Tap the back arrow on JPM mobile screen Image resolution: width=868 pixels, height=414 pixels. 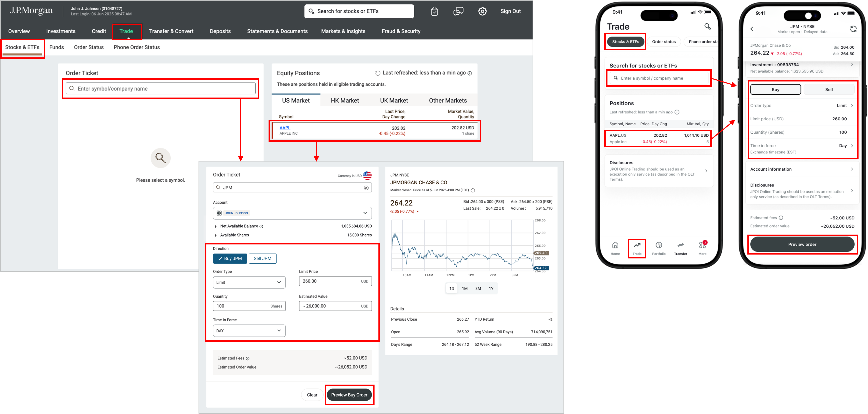(752, 29)
